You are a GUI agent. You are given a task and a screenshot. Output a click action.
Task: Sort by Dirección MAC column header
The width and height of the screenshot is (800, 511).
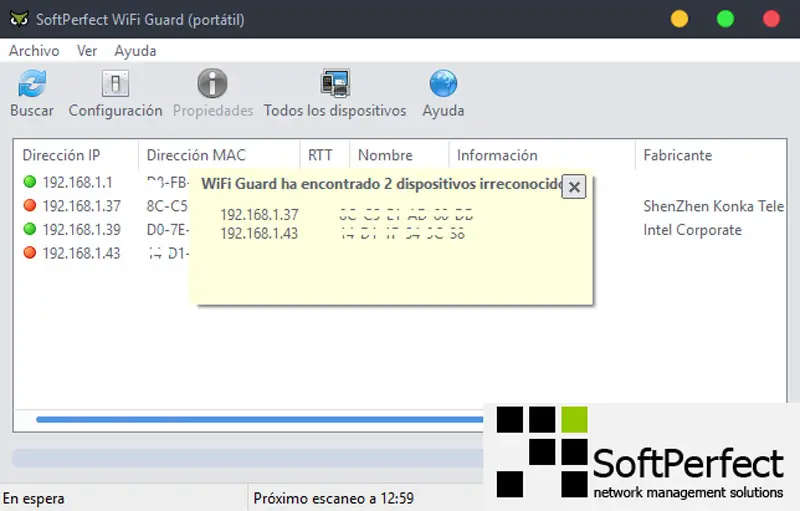coord(196,155)
